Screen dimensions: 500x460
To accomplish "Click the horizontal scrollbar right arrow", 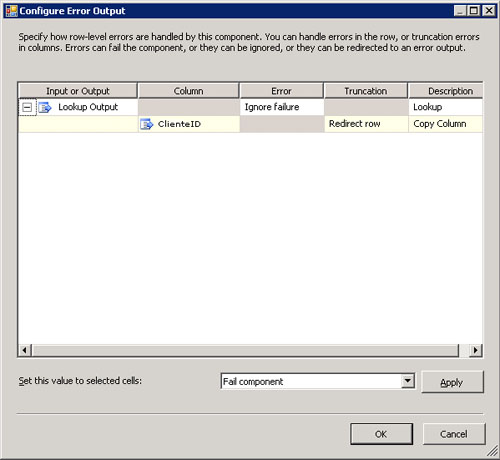I will click(476, 350).
